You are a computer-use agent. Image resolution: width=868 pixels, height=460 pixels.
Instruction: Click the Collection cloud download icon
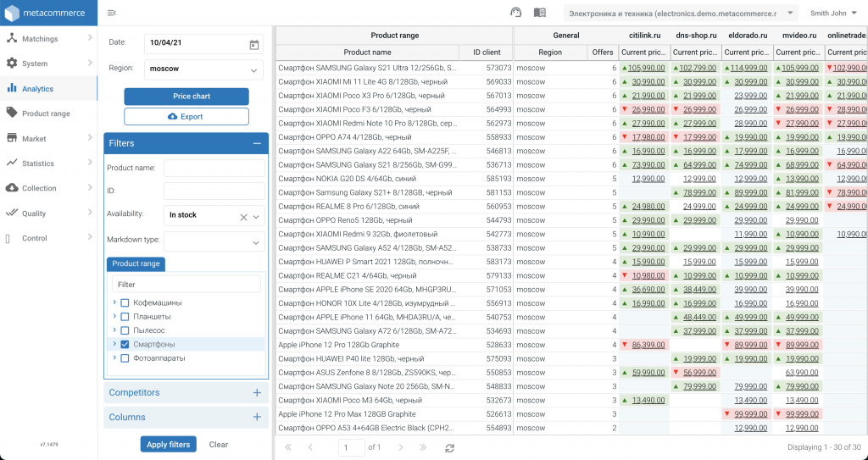pos(12,188)
